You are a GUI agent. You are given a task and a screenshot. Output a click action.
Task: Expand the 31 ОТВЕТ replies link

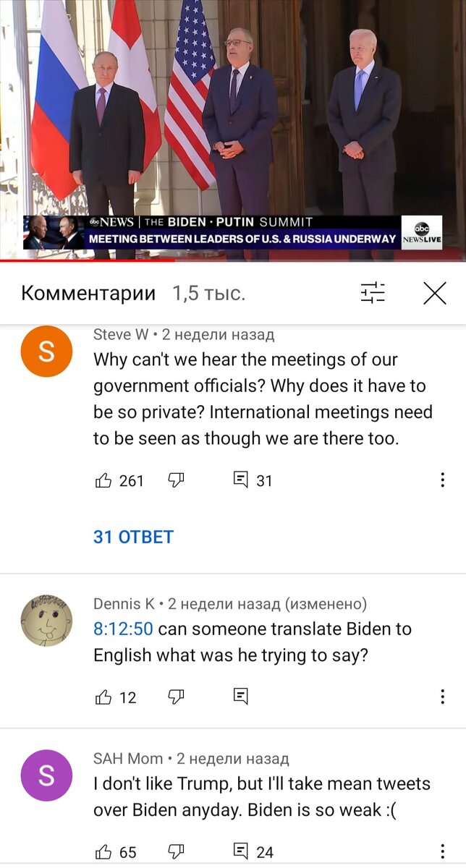(x=133, y=537)
